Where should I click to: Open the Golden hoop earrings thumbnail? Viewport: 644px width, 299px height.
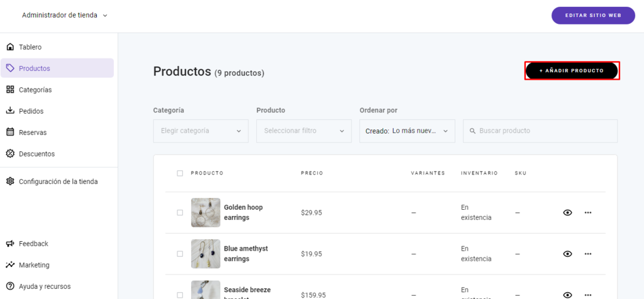pos(206,212)
